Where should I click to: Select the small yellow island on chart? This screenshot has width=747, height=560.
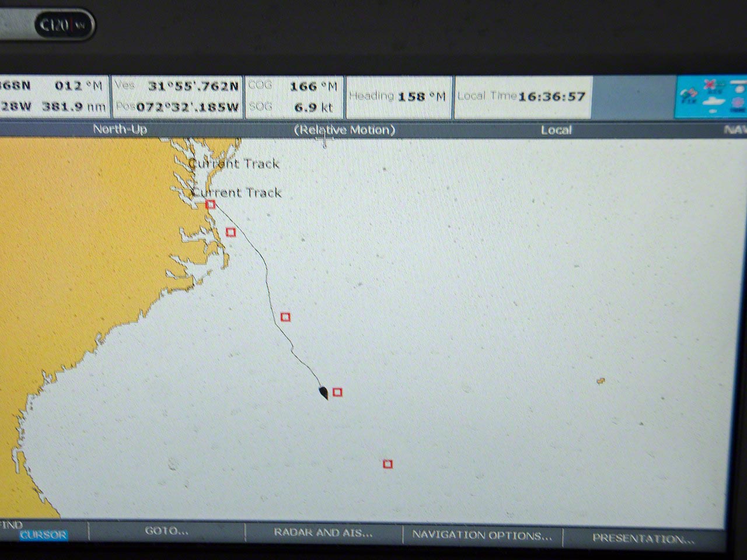click(x=601, y=381)
